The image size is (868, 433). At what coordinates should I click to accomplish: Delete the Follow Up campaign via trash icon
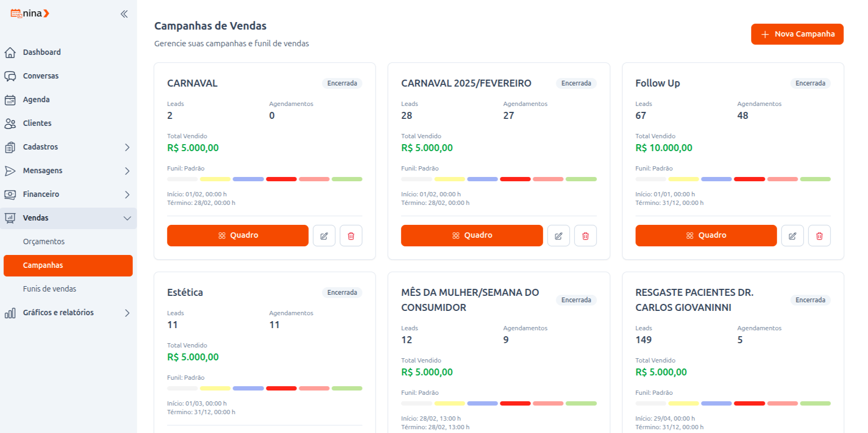(x=820, y=236)
